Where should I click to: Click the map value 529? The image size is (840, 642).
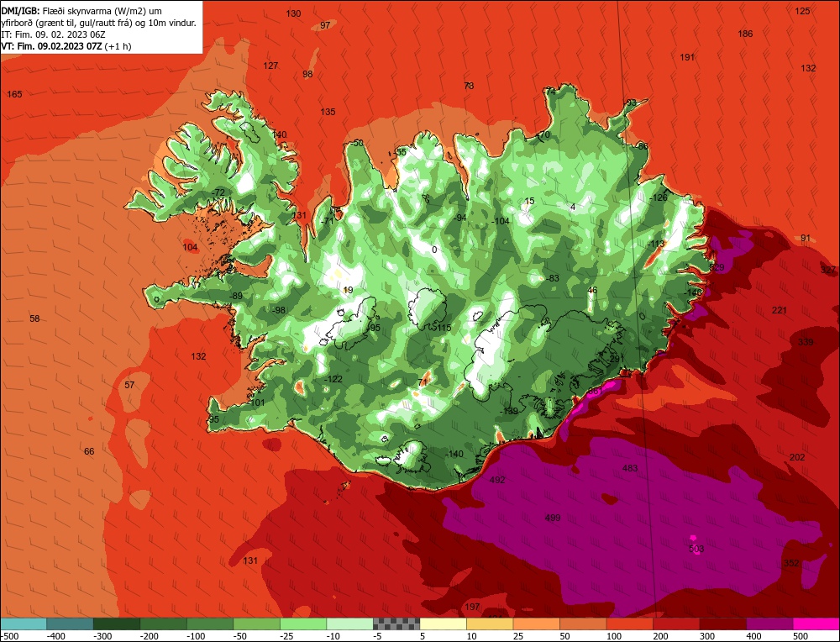click(717, 267)
